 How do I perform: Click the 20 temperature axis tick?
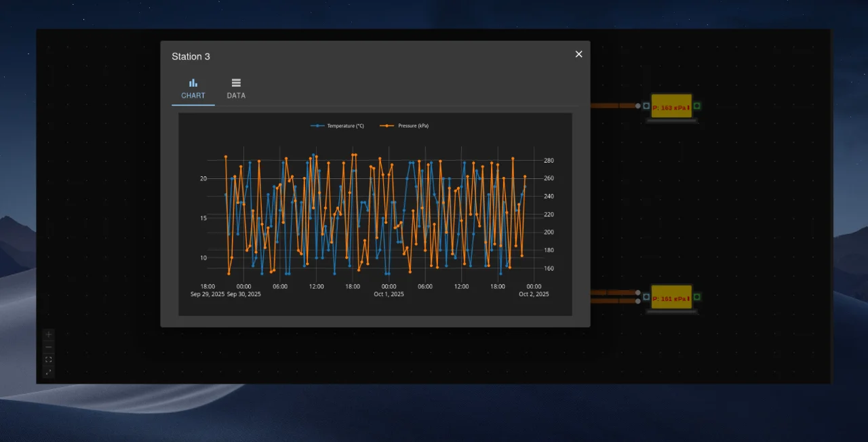click(x=203, y=179)
